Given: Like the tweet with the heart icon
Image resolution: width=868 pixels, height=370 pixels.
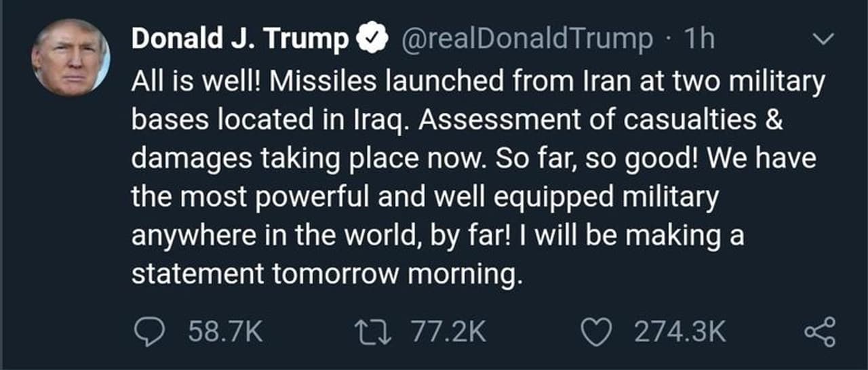Looking at the screenshot, I should 598,332.
